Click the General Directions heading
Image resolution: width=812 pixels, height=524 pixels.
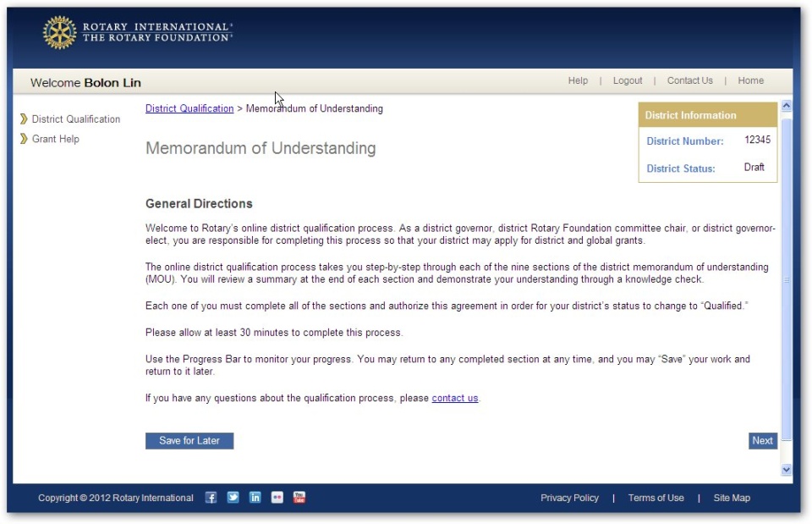coord(199,204)
